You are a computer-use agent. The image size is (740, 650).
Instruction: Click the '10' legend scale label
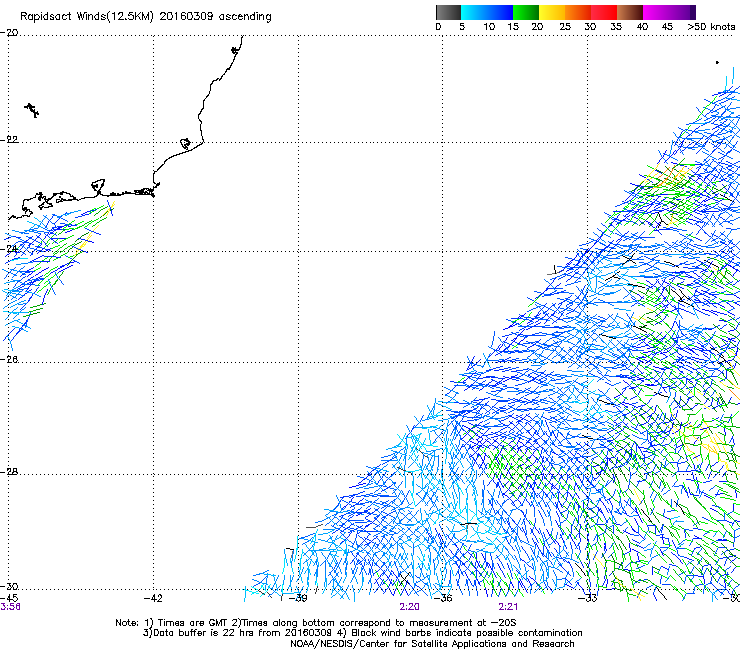tap(489, 26)
